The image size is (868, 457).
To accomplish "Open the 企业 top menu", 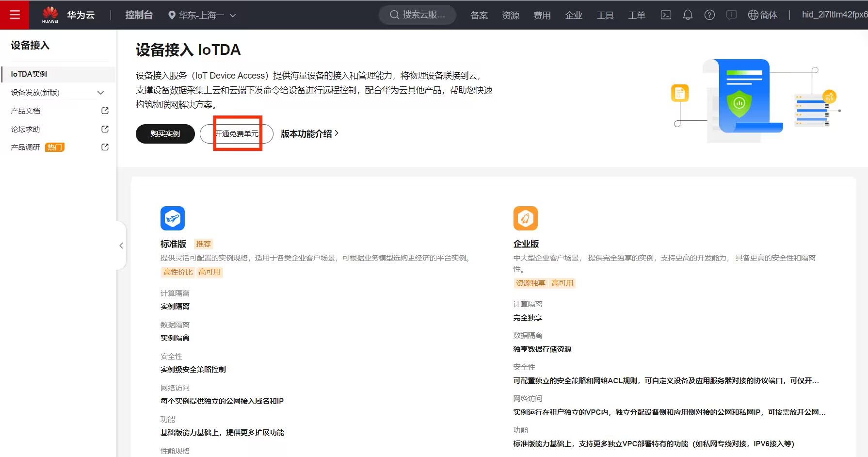I will tap(574, 15).
